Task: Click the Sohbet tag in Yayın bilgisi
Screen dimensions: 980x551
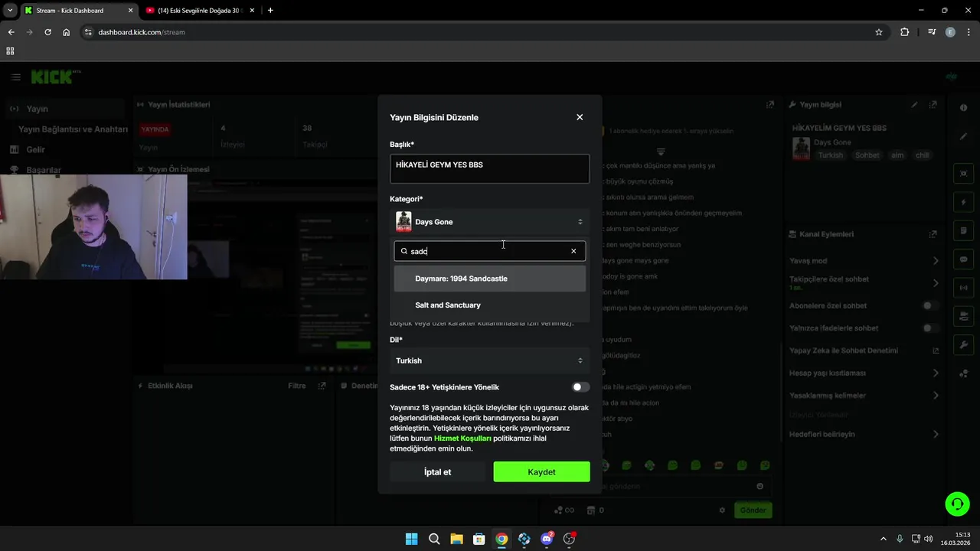Action: pos(867,155)
